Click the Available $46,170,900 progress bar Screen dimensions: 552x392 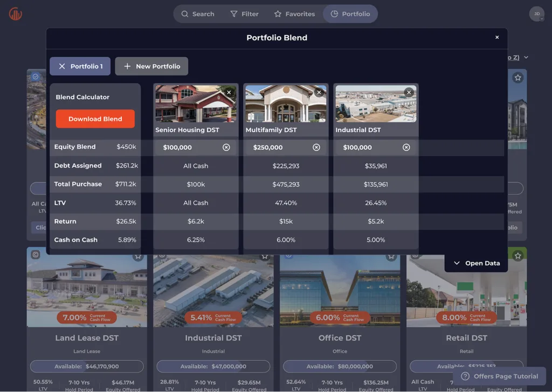click(x=87, y=366)
